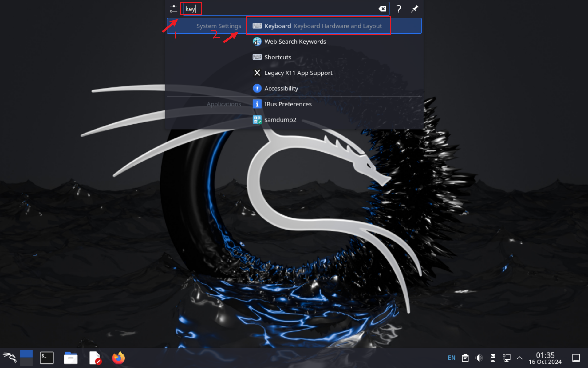Screen dimensions: 588x368
Task: Select the Shortcuts search result
Action: 278,57
